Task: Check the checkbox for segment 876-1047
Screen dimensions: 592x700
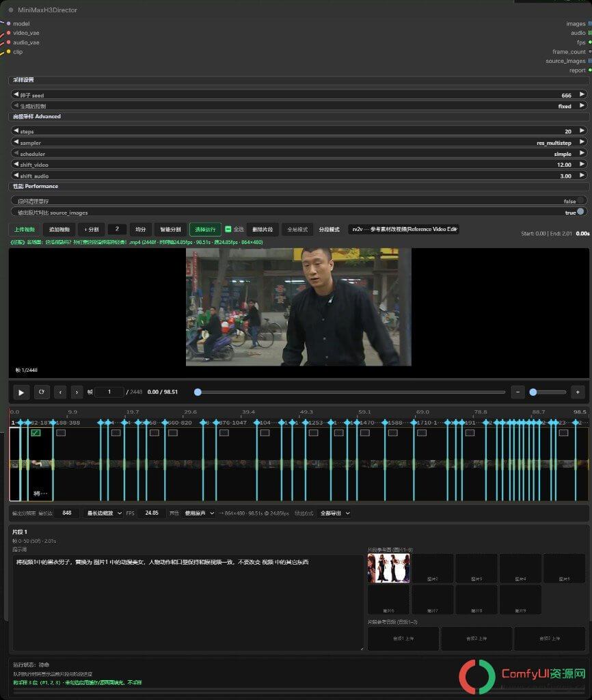Action: click(x=224, y=433)
